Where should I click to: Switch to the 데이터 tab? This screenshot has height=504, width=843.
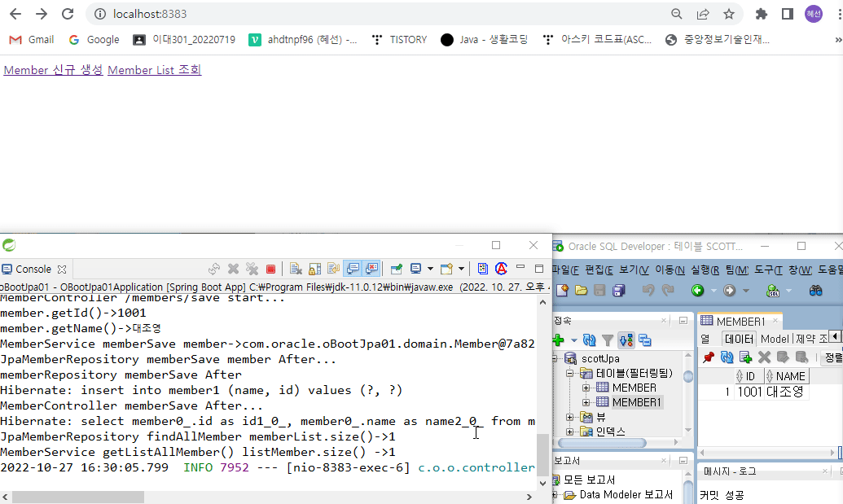(739, 339)
